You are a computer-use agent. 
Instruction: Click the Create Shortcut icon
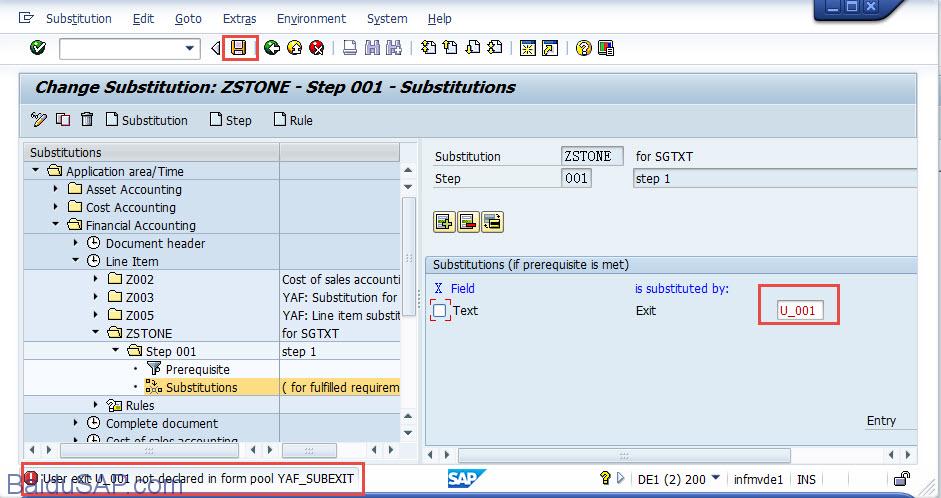tap(550, 48)
